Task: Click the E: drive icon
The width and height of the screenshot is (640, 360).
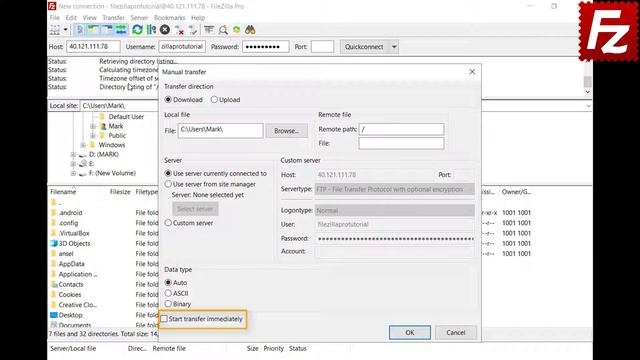Action: tap(83, 164)
